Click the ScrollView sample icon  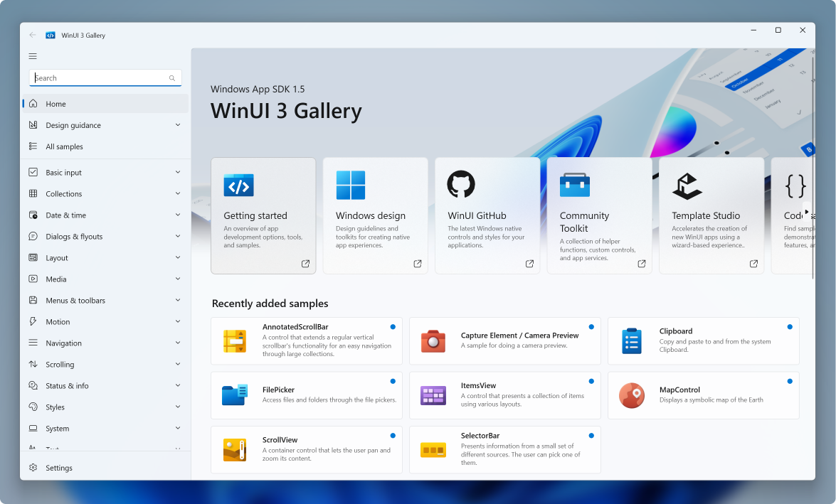234,450
